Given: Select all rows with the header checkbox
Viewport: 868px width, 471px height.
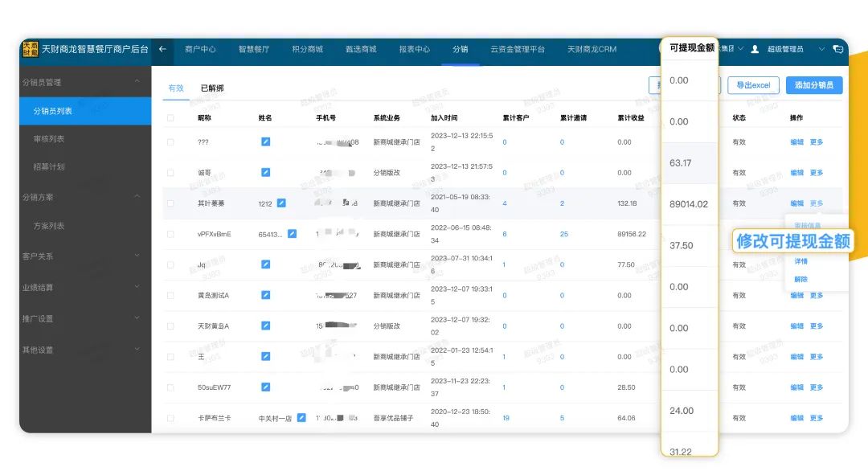Looking at the screenshot, I should pyautogui.click(x=170, y=118).
